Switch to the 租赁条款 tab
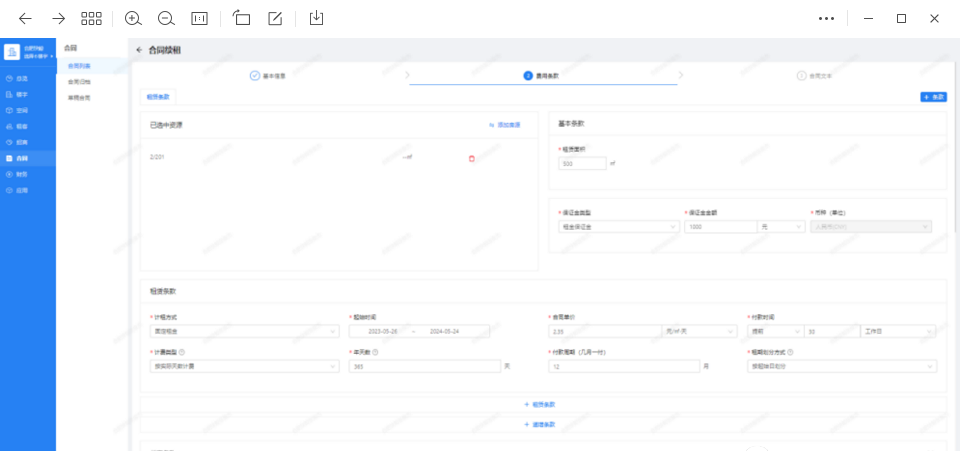 point(158,97)
